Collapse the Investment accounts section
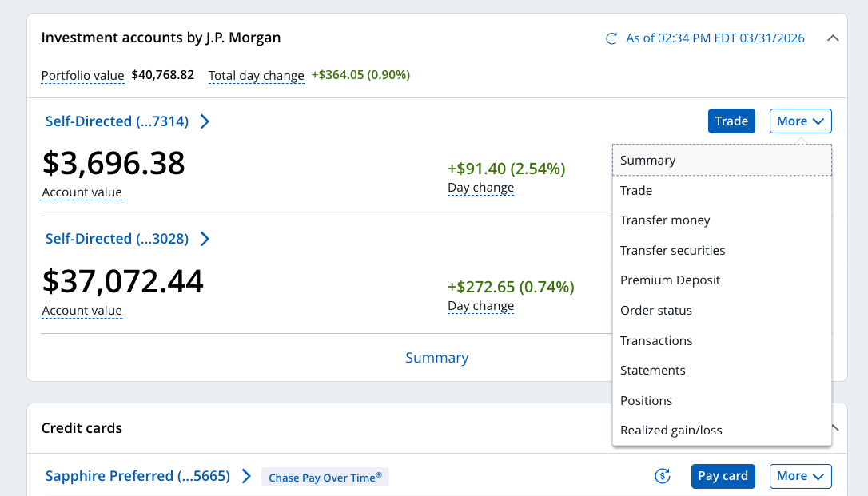The width and height of the screenshot is (868, 496). tap(833, 38)
